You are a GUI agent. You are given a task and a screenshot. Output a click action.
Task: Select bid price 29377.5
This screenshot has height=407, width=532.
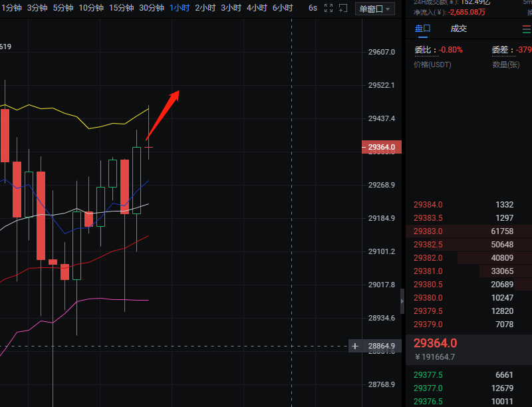pyautogui.click(x=428, y=375)
